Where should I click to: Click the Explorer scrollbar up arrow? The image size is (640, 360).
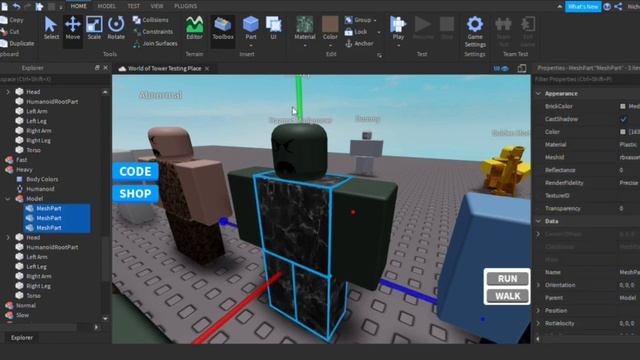tap(105, 92)
